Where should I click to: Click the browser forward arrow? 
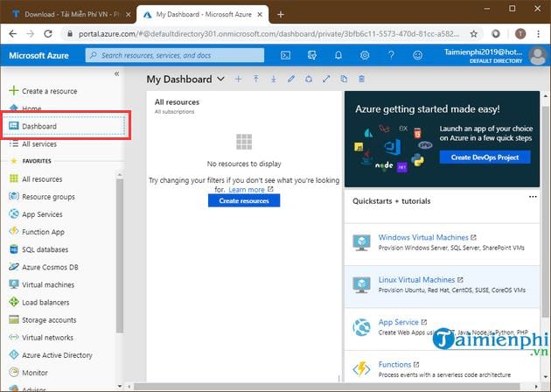point(31,34)
